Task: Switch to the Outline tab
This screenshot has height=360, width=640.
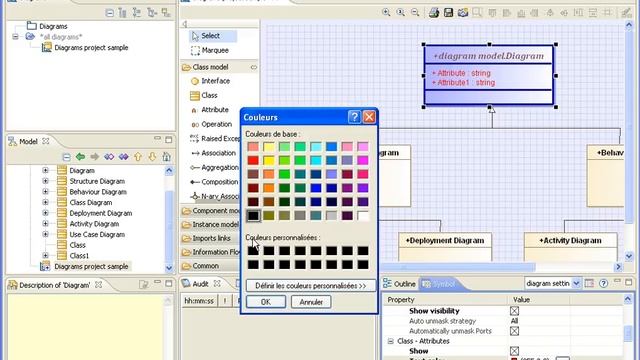Action: click(400, 284)
